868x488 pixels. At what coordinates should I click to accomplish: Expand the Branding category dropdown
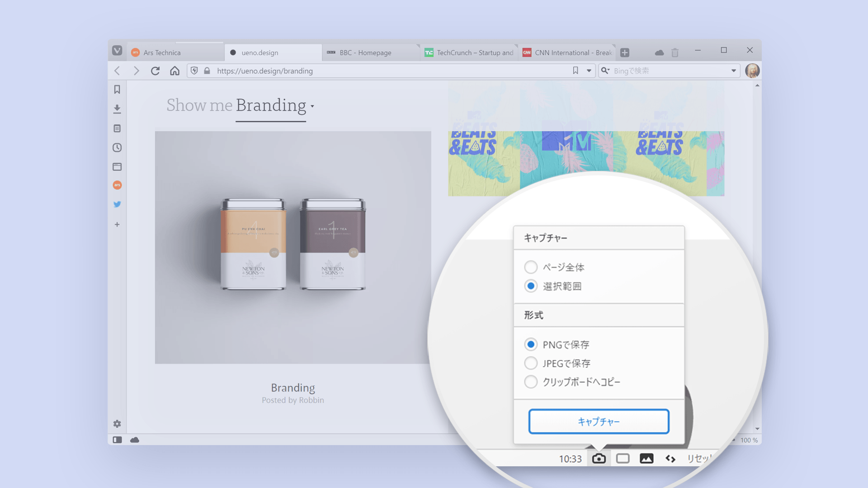coord(312,106)
